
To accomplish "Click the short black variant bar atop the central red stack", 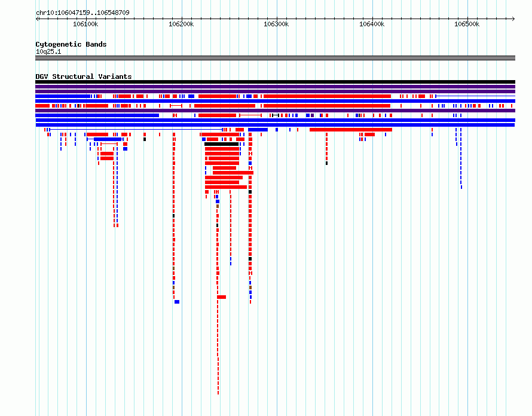I will pyautogui.click(x=222, y=144).
